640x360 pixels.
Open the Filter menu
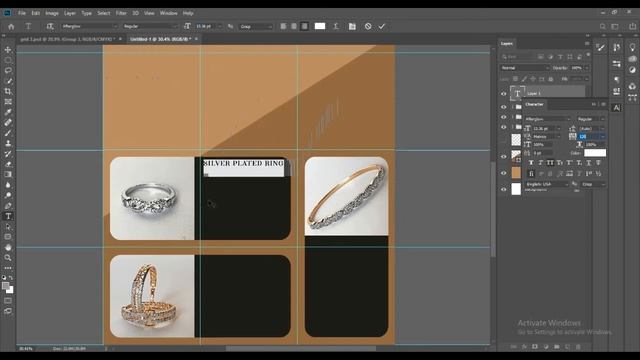[121, 13]
